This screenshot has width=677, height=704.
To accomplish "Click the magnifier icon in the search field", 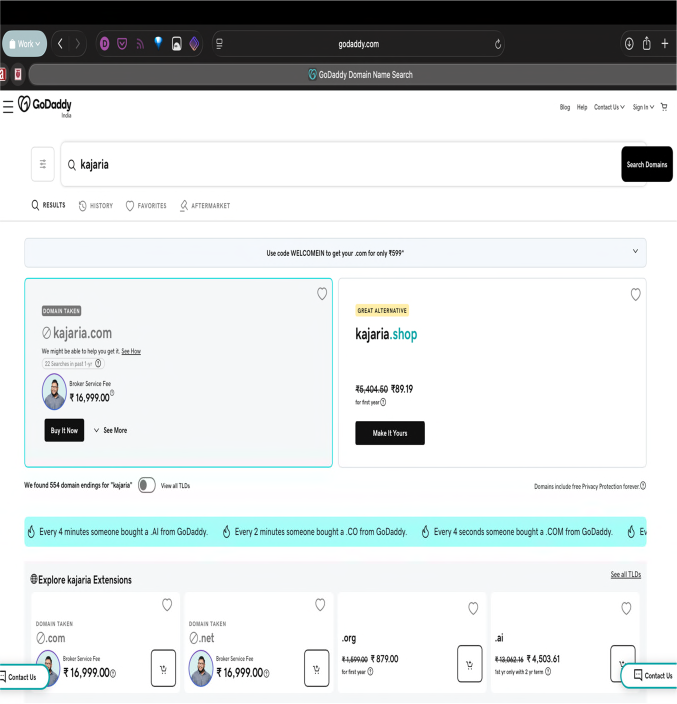I will 71,165.
